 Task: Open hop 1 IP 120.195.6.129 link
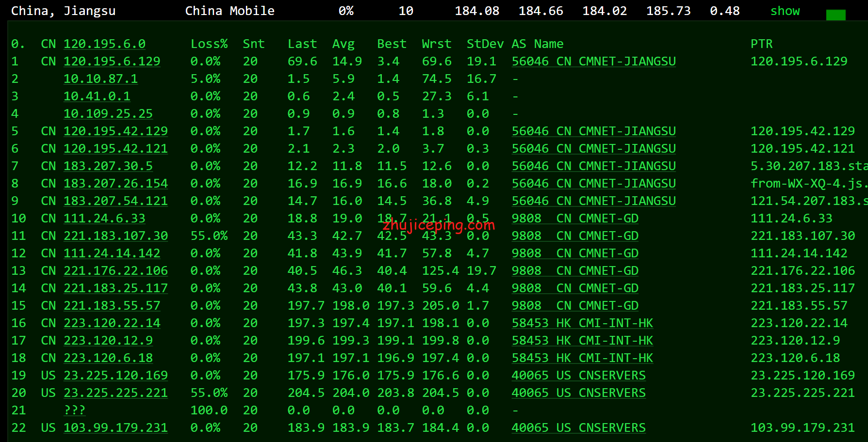pos(112,61)
